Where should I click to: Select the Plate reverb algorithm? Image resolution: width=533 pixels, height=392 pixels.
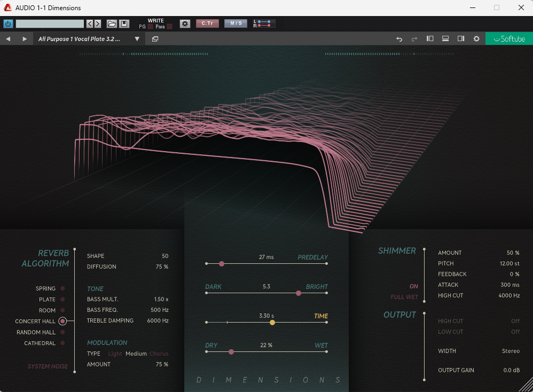[x=62, y=299]
